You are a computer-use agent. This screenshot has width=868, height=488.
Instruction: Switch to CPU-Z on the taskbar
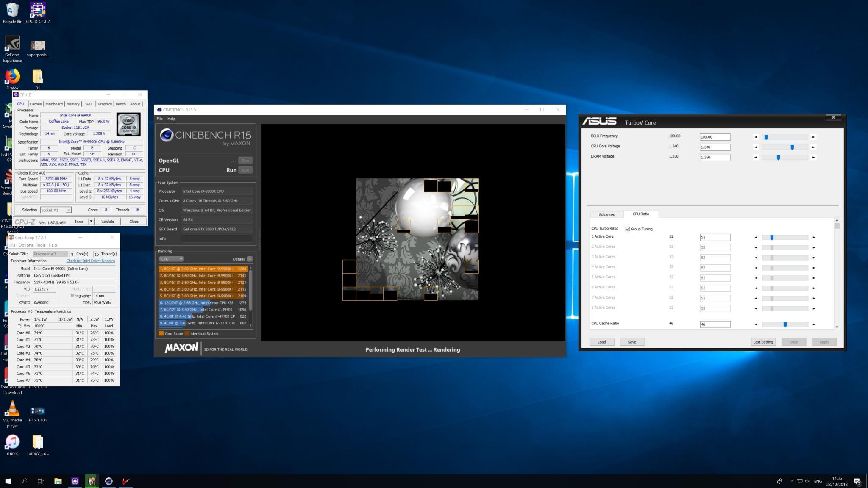75,481
